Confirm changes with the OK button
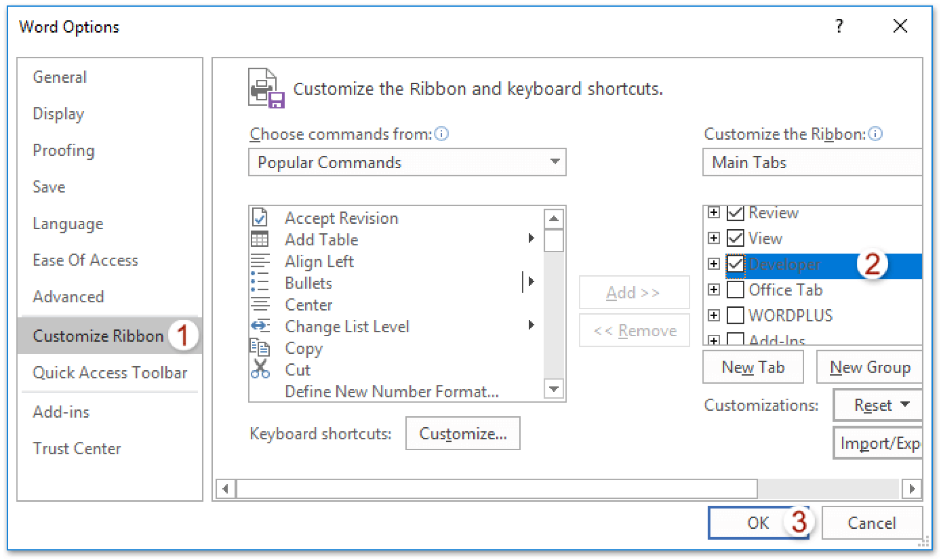Screen dimensions: 941x560 (757, 522)
